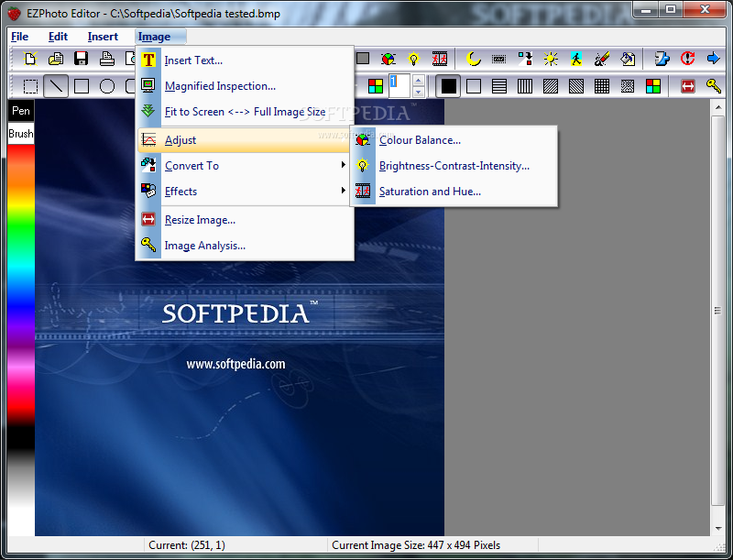Click the four-colour palette icon left of width box

click(376, 86)
